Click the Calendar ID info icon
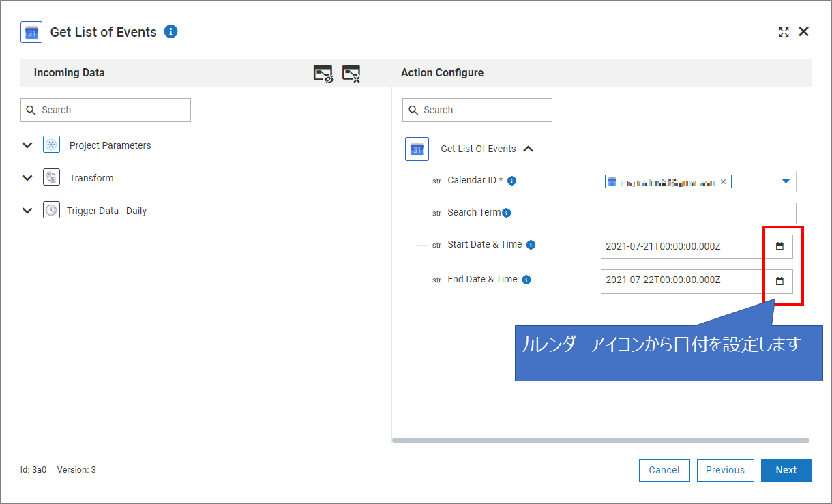 pyautogui.click(x=511, y=181)
